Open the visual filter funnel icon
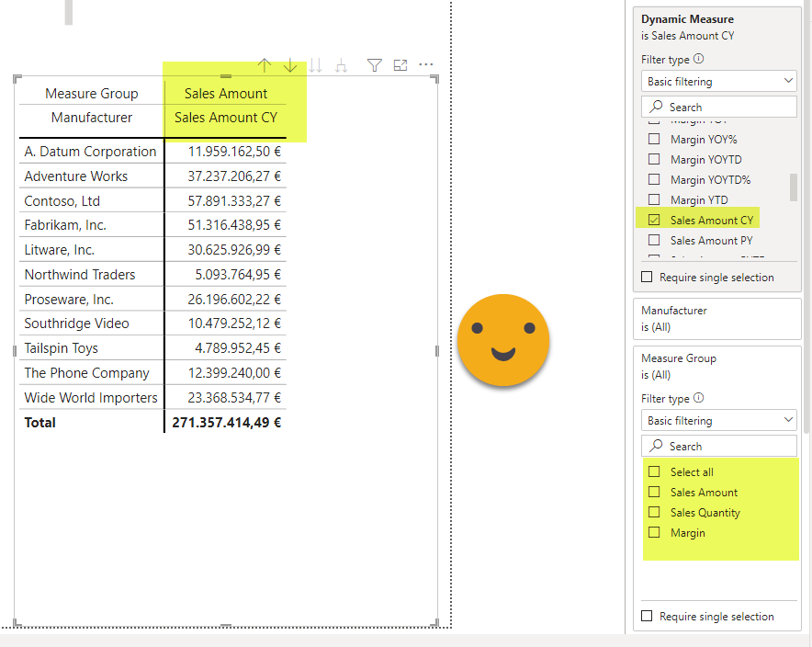 [374, 65]
